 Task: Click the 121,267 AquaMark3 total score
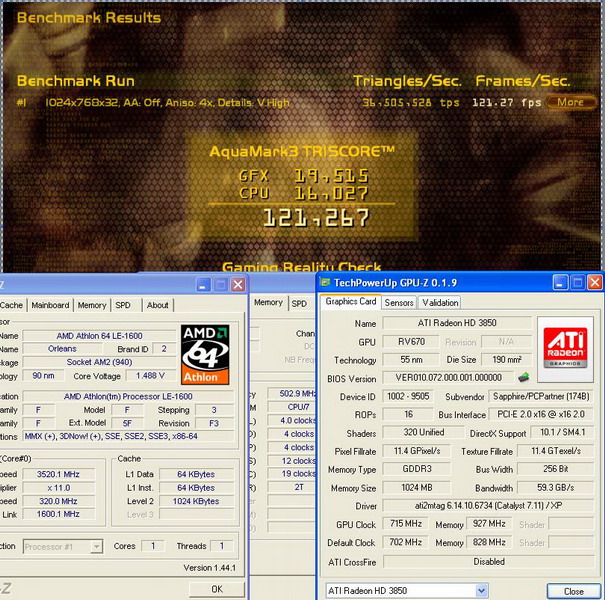pyautogui.click(x=316, y=218)
